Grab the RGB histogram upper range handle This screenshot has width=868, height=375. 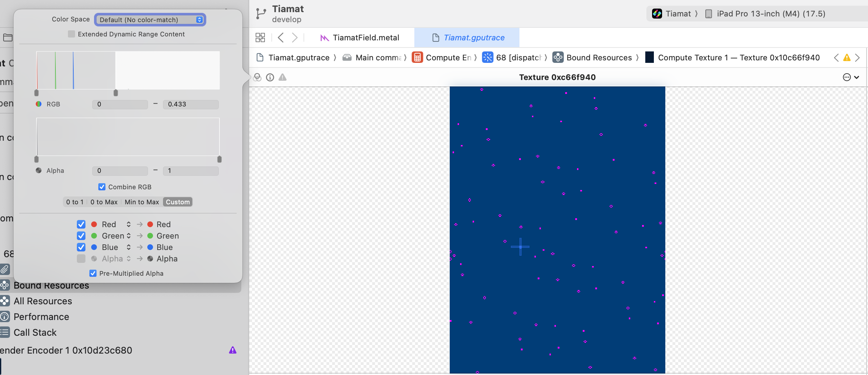pos(115,93)
